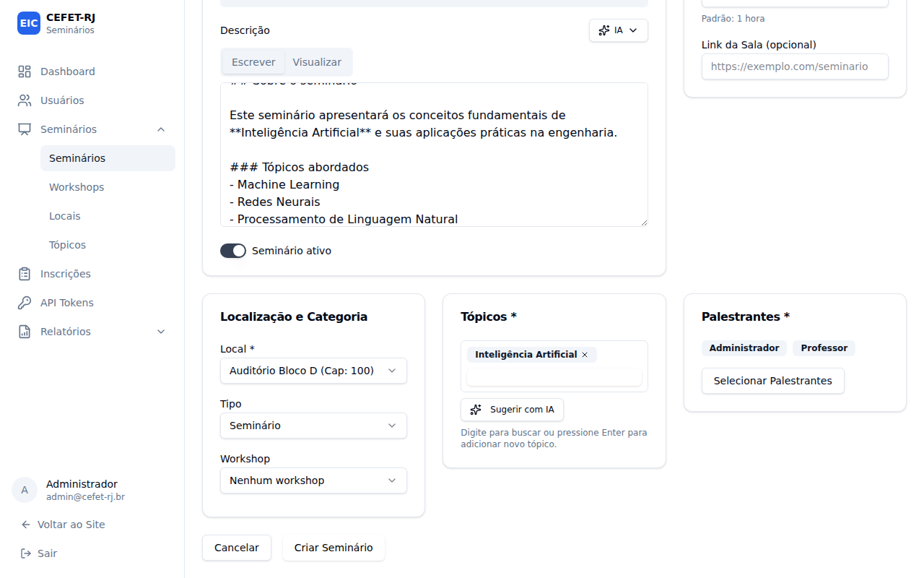
Task: Open the Tipo dropdown
Action: point(313,426)
